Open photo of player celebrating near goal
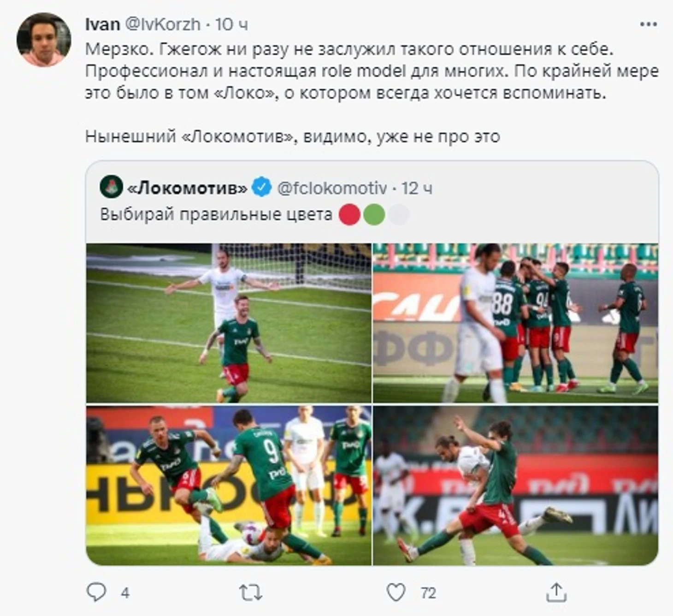The height and width of the screenshot is (616, 673). (229, 323)
